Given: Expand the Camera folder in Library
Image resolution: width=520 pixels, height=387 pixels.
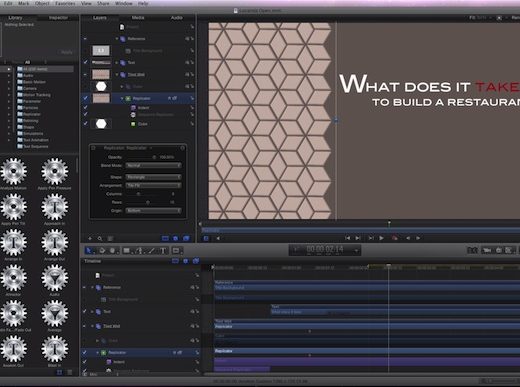Looking at the screenshot, I should [x=9, y=88].
